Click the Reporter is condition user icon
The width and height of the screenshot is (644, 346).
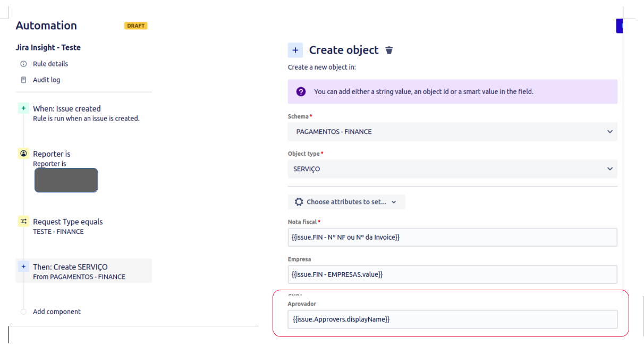tap(23, 154)
